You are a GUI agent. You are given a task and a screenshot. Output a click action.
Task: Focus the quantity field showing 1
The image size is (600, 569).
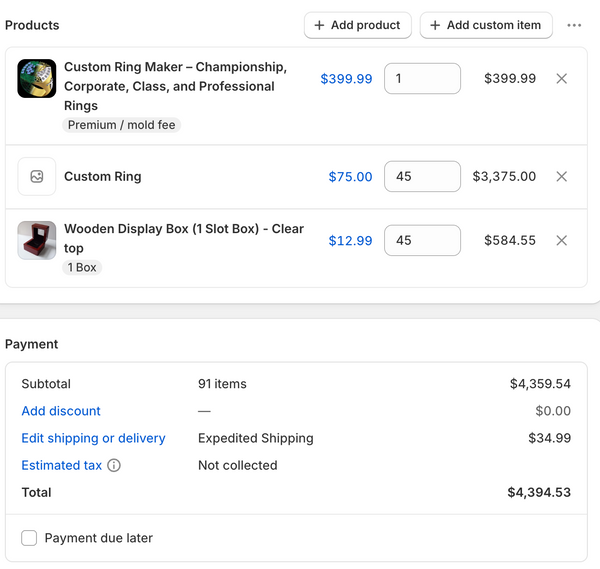(x=422, y=78)
